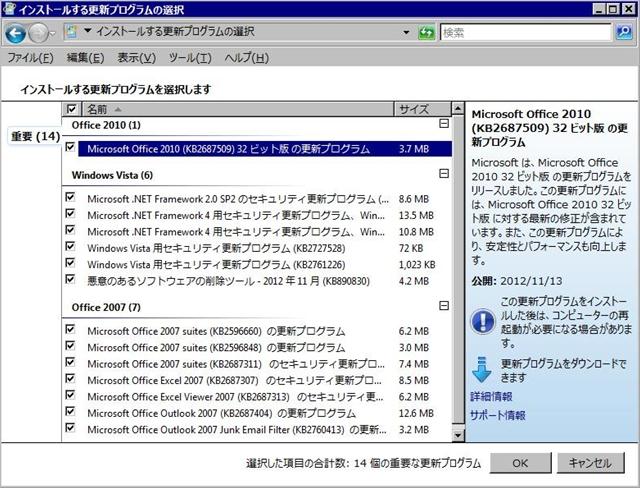Image resolution: width=640 pixels, height=488 pixels.
Task: Click the blue Back arrow button
Action: [x=16, y=33]
